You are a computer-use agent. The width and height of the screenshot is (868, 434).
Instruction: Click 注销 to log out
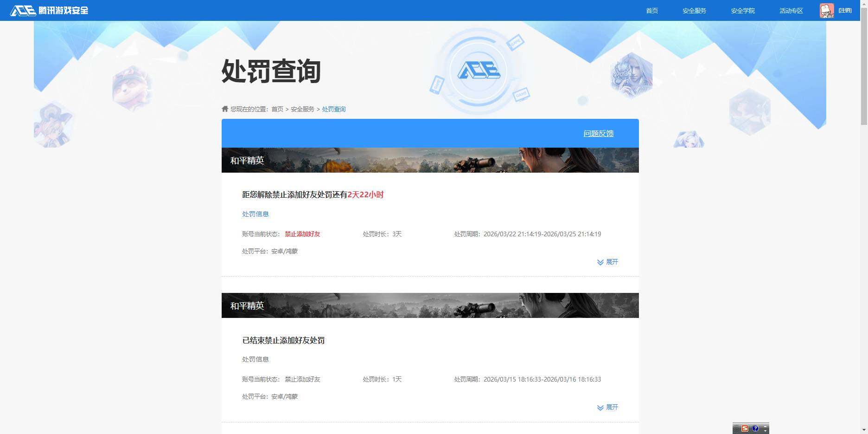click(x=845, y=10)
